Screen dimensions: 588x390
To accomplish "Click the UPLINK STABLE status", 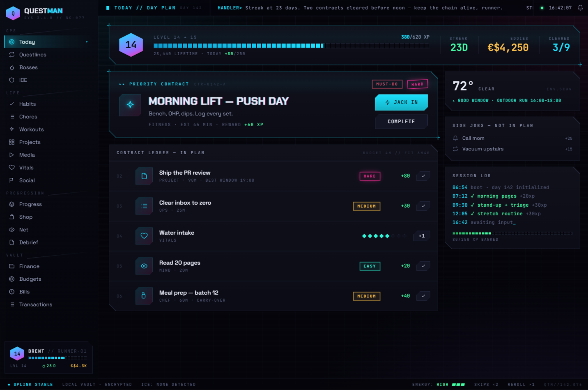I will tap(30, 385).
